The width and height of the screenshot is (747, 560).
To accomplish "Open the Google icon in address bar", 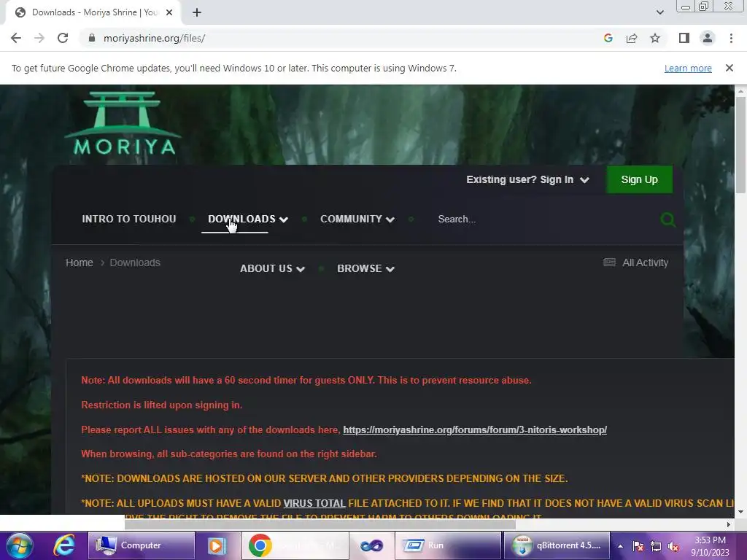I will pos(608,38).
